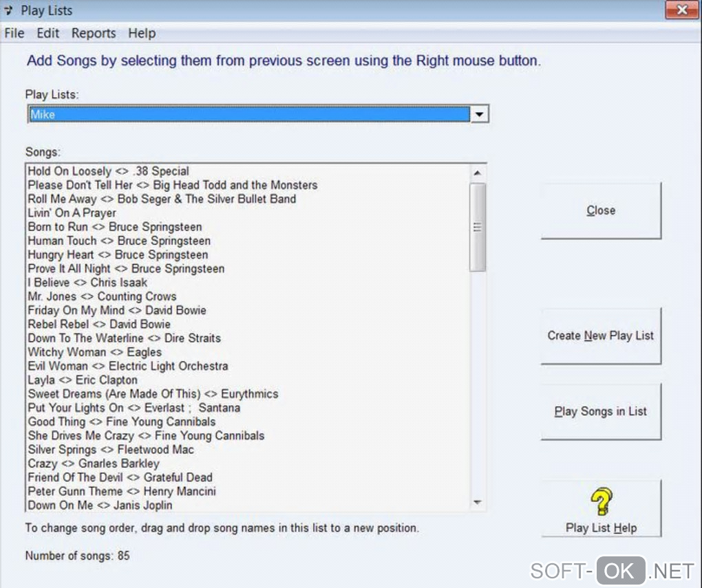Open the Edit menu
702x588 pixels.
tap(48, 33)
